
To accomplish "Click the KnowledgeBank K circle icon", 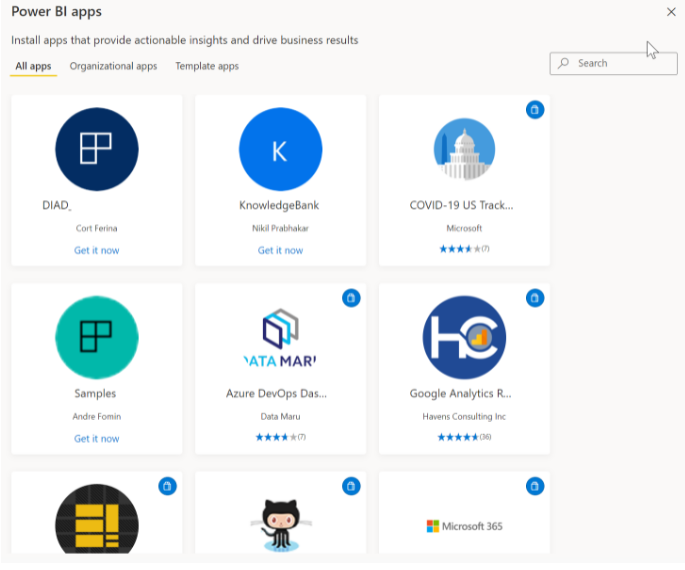I will (x=280, y=149).
